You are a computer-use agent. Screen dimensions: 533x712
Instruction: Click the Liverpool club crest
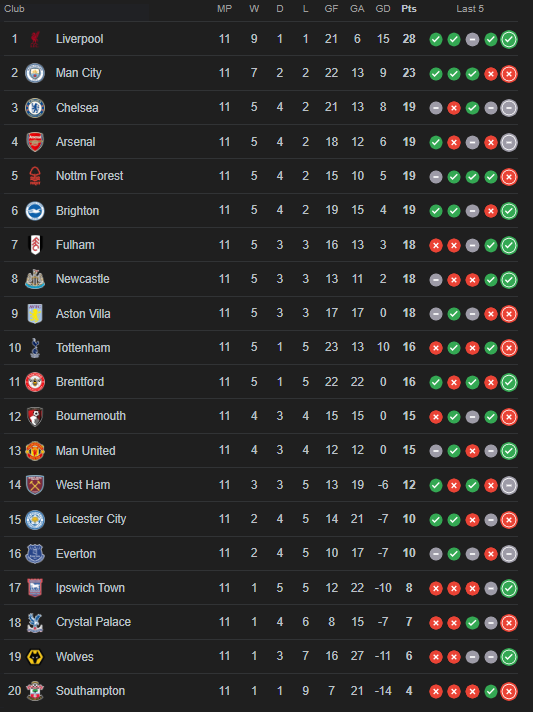[x=35, y=39]
